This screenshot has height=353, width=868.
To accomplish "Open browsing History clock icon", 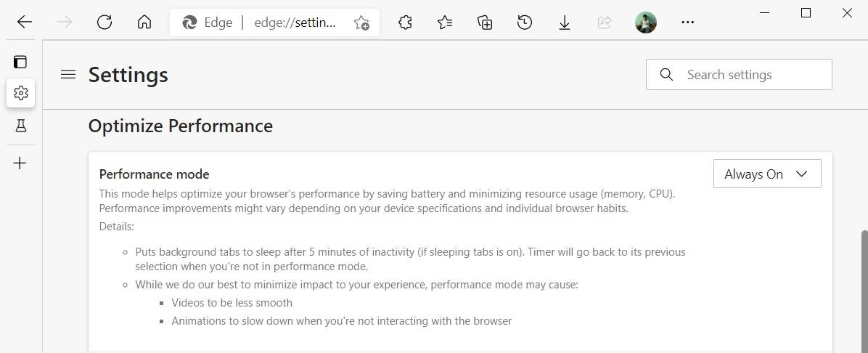I will (525, 23).
